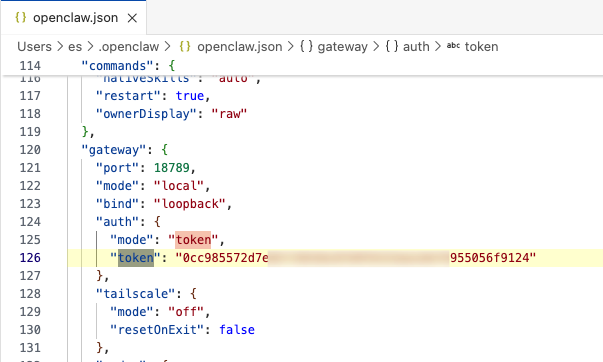
Task: Click the braces icon before auth breadcrumb
Action: point(392,47)
